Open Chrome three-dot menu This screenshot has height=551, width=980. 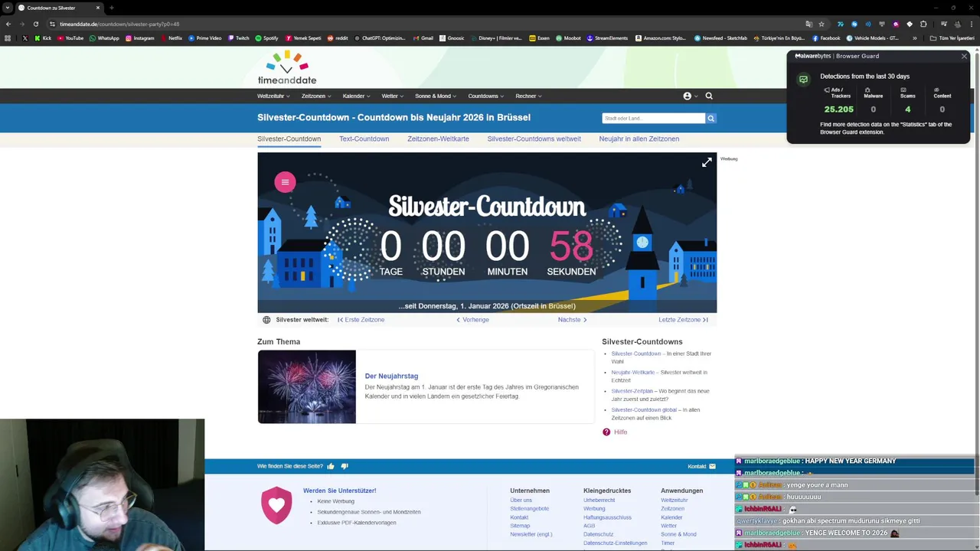pyautogui.click(x=970, y=24)
